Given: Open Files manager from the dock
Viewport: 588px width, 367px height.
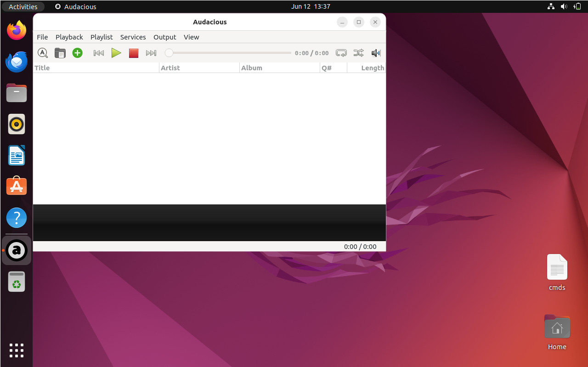Looking at the screenshot, I should pyautogui.click(x=17, y=93).
